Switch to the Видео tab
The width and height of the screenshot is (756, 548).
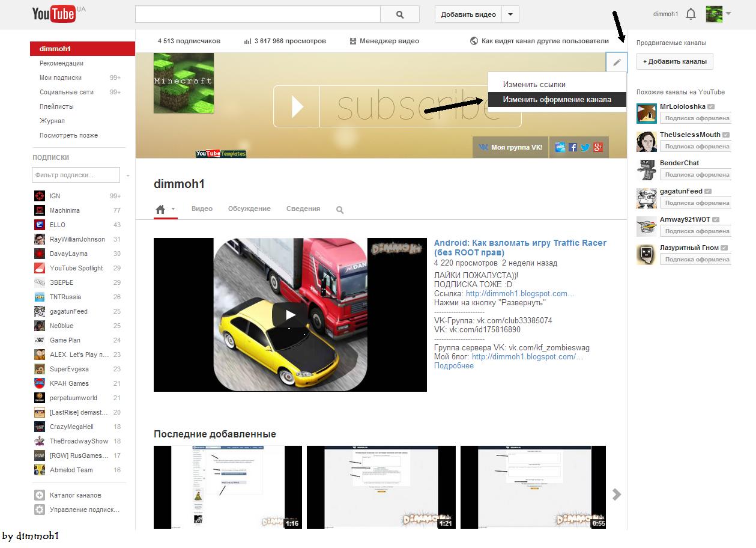[x=202, y=209]
